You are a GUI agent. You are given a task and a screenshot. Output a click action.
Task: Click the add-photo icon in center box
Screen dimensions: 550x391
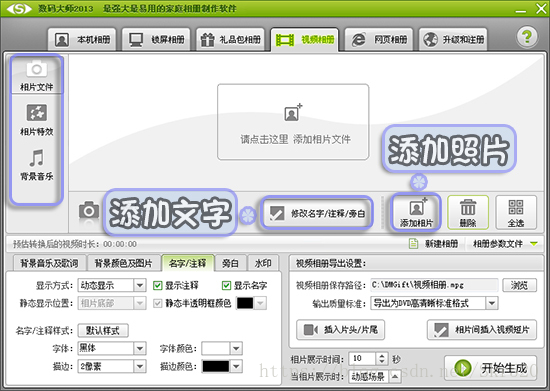click(x=293, y=112)
